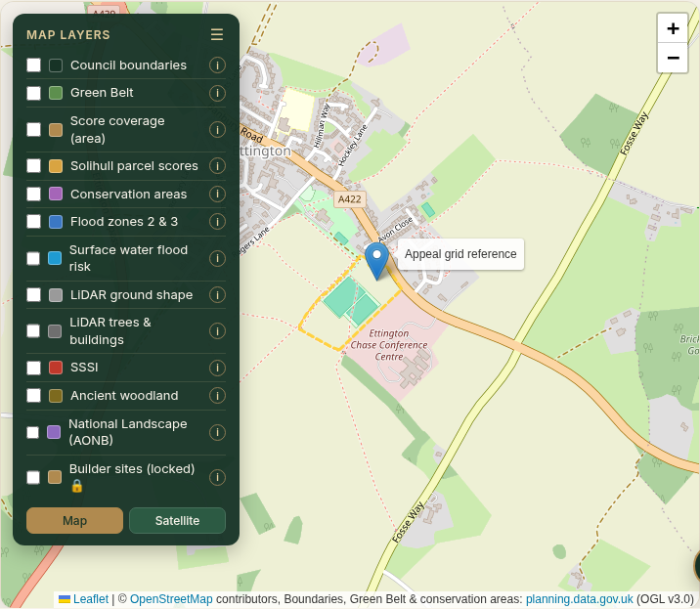700x609 pixels.
Task: Click the Appeal grid reference tooltip
Action: coord(460,254)
